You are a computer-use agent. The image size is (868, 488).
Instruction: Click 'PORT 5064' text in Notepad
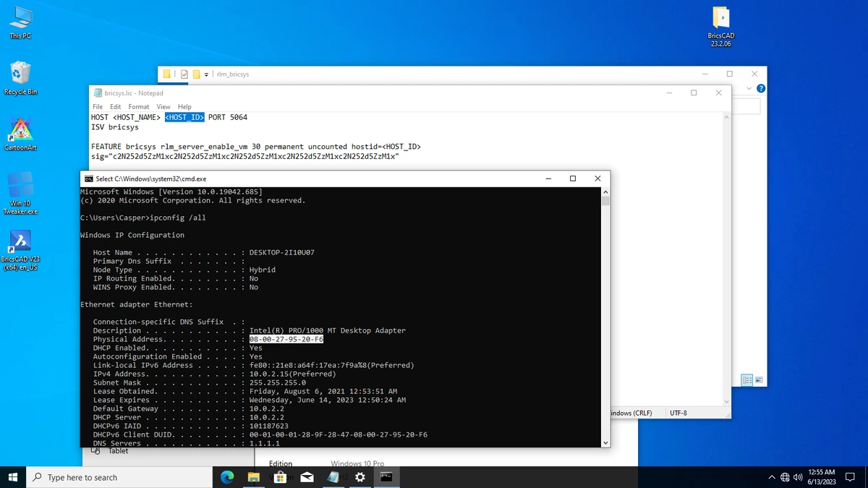pos(228,117)
